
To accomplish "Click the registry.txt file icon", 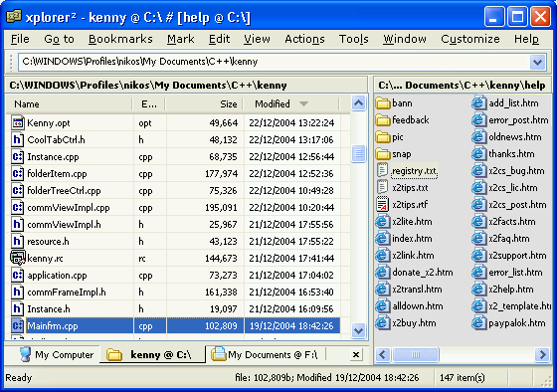I will tap(382, 170).
